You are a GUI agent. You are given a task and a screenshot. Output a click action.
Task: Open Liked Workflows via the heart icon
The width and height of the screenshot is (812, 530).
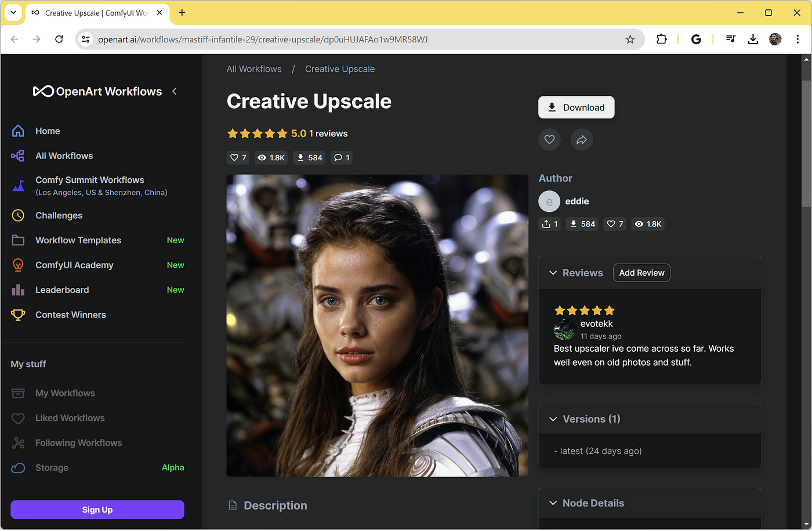tap(18, 418)
